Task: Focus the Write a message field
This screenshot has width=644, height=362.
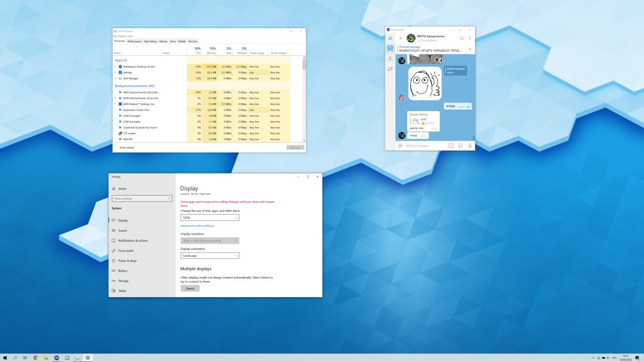Action: [x=425, y=145]
